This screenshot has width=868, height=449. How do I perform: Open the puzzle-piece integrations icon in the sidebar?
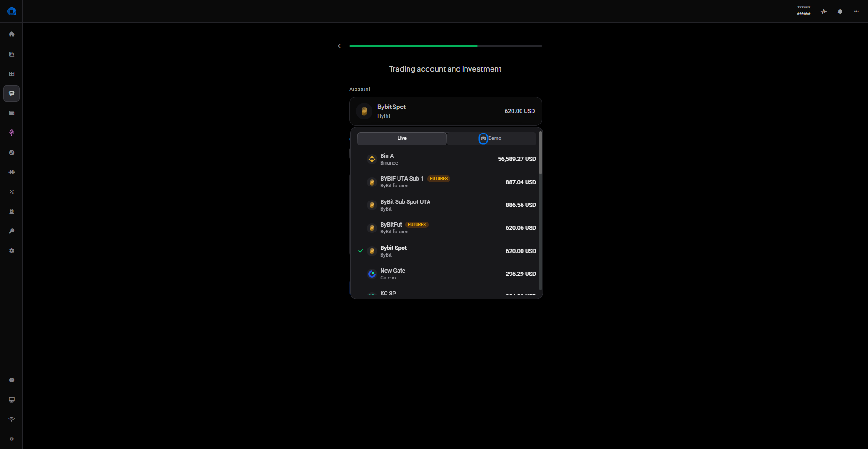(11, 172)
